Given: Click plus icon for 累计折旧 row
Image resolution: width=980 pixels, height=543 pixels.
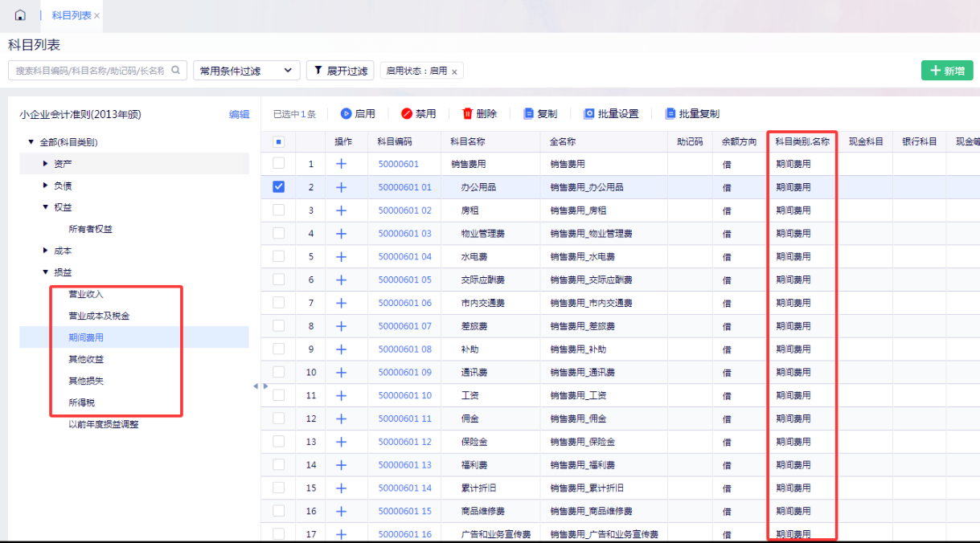Looking at the screenshot, I should coord(341,488).
